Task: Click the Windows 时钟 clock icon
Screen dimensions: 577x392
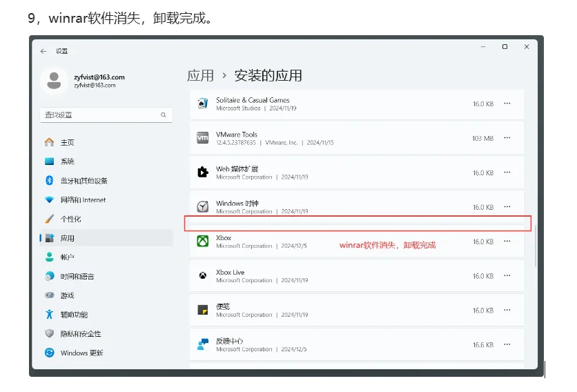Action: coord(203,207)
